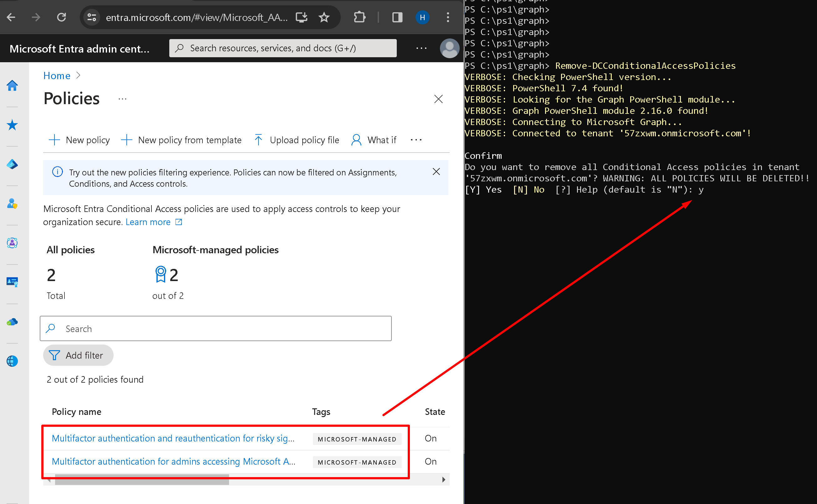Image resolution: width=817 pixels, height=504 pixels.
Task: Dismiss the filtering experience info banner
Action: [436, 172]
